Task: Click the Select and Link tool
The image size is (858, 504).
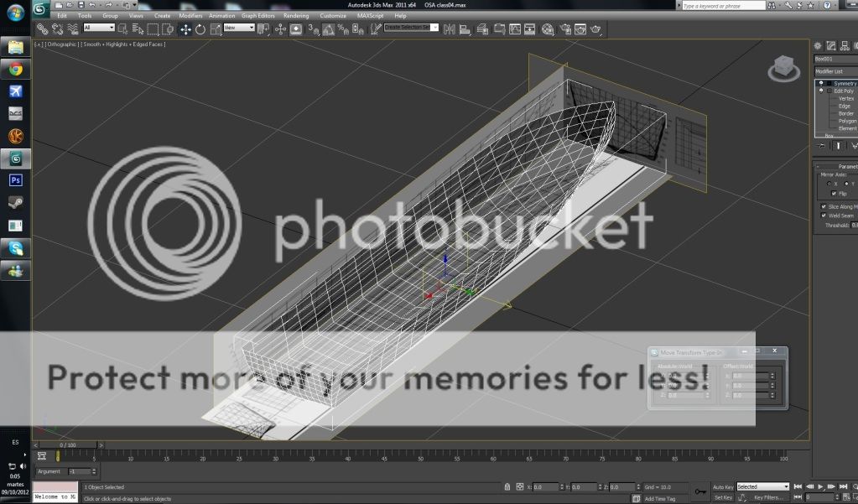Action: tap(42, 29)
